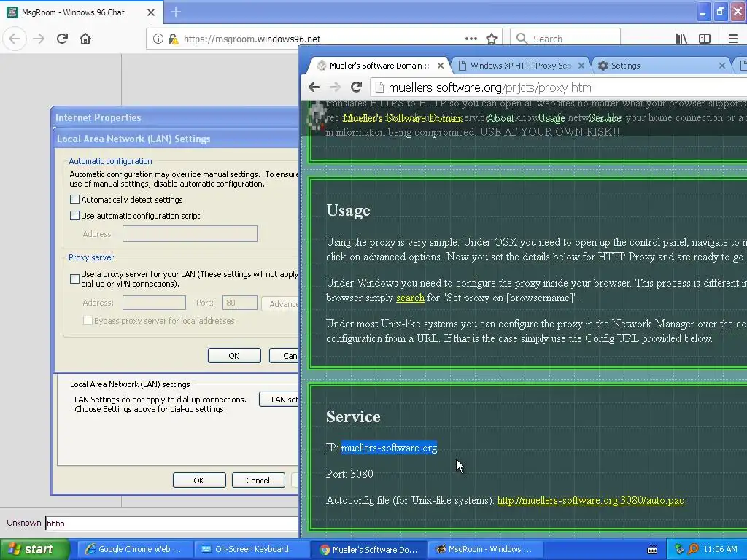
Task: Switch to Google Chrome Web taskbar item
Action: click(133, 550)
